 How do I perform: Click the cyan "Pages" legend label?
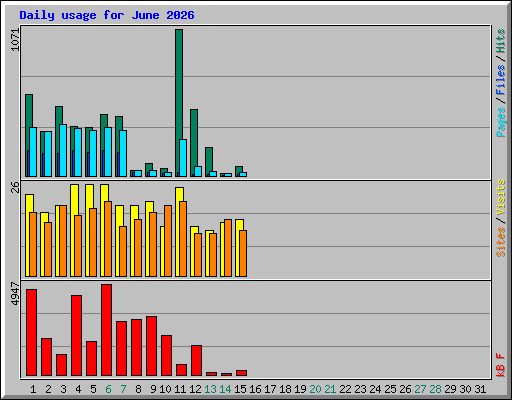501,122
